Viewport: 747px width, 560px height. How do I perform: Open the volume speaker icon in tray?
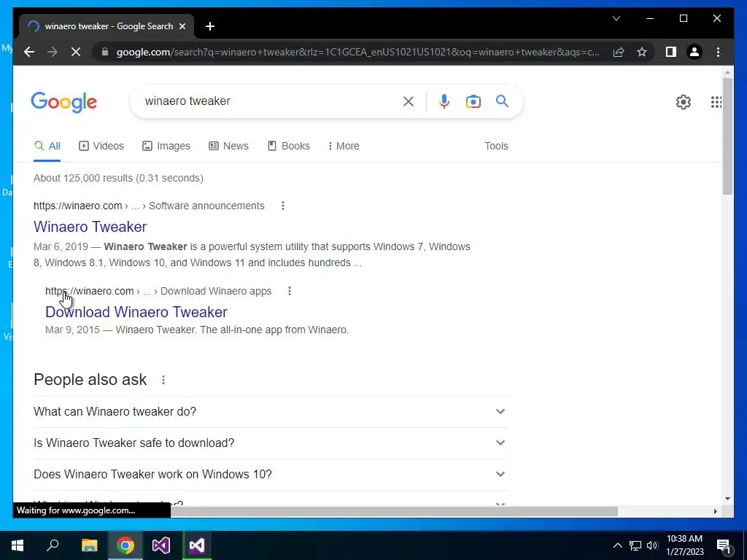pyautogui.click(x=652, y=545)
